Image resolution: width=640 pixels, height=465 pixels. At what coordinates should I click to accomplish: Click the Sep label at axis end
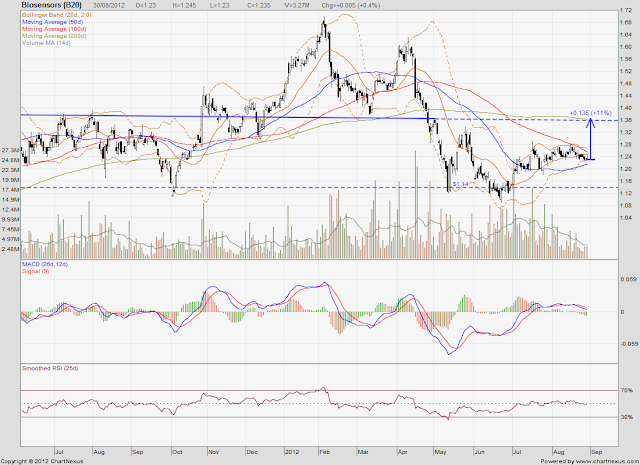click(596, 452)
